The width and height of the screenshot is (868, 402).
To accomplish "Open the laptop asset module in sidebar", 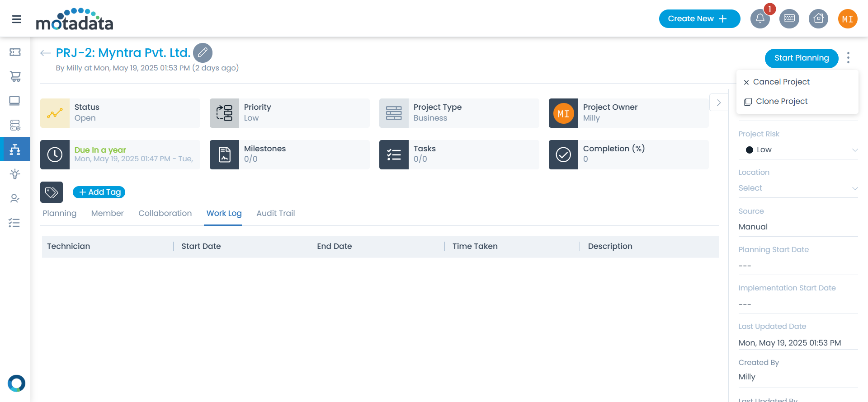I will tap(15, 101).
